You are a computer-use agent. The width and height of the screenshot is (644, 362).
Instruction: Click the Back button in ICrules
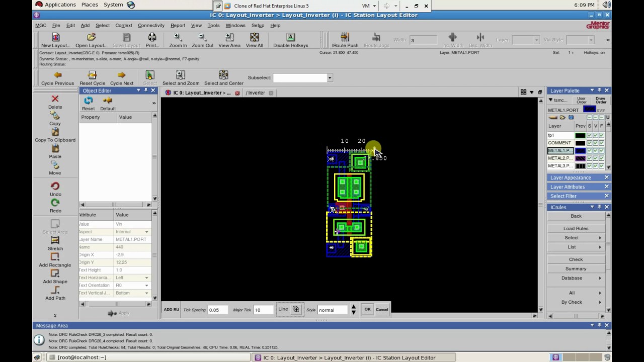coord(576,216)
